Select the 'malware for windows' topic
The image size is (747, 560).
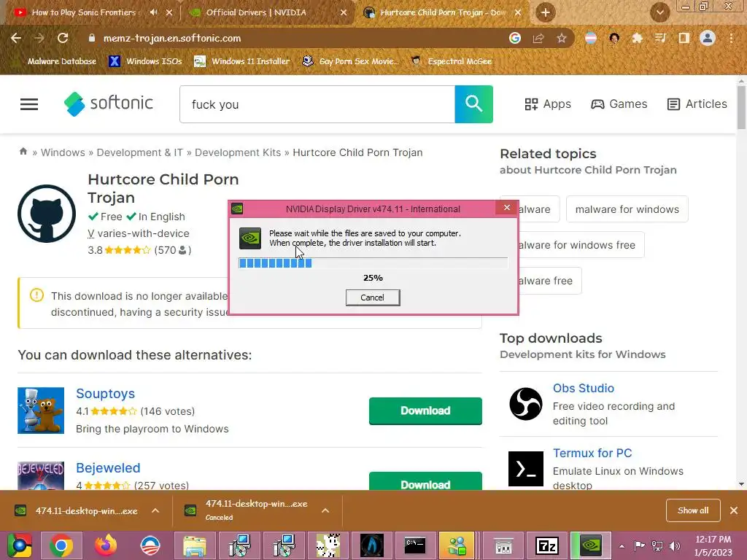(627, 209)
